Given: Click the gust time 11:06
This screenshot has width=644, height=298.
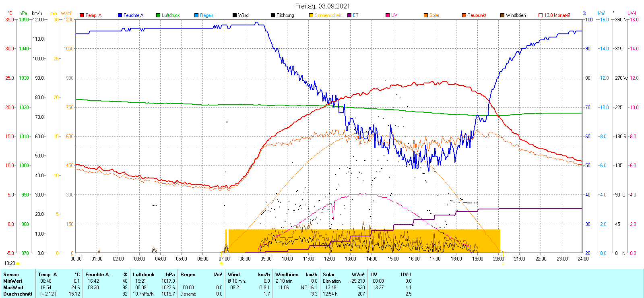Looking at the screenshot, I should pos(283,288).
